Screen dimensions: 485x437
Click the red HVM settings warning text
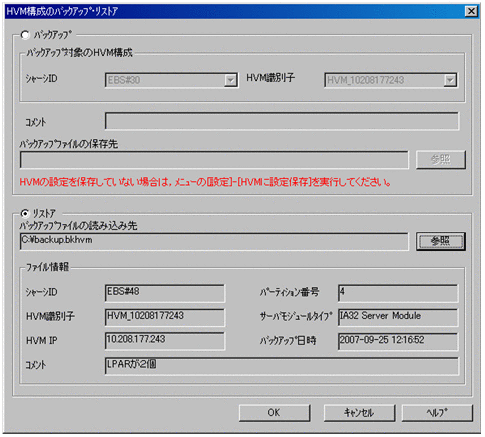coord(205,182)
